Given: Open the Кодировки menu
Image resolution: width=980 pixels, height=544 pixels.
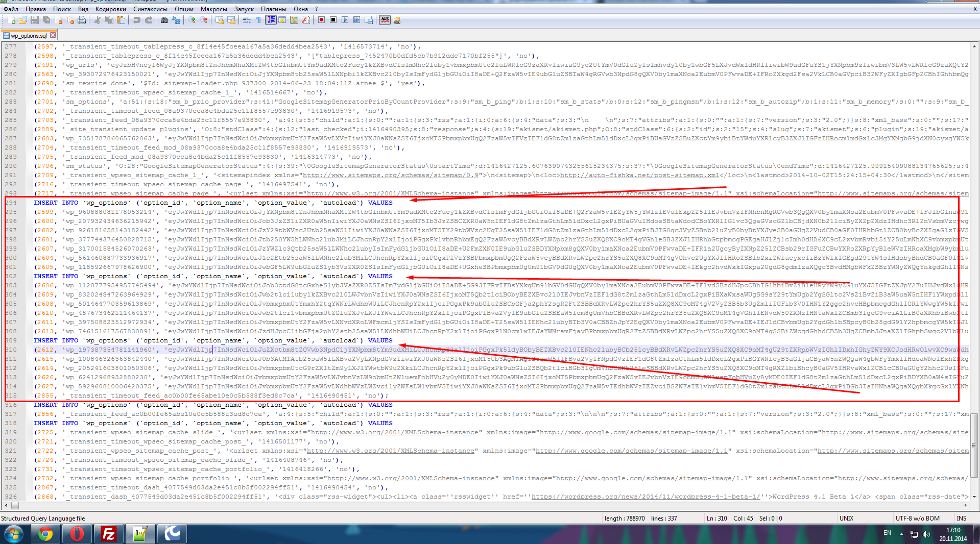Looking at the screenshot, I should click(110, 9).
